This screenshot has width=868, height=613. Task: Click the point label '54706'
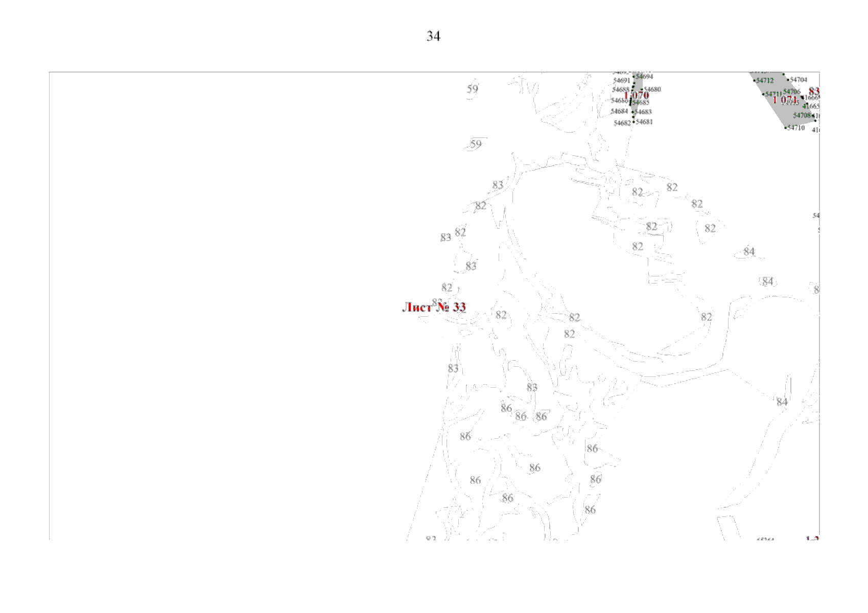click(792, 92)
